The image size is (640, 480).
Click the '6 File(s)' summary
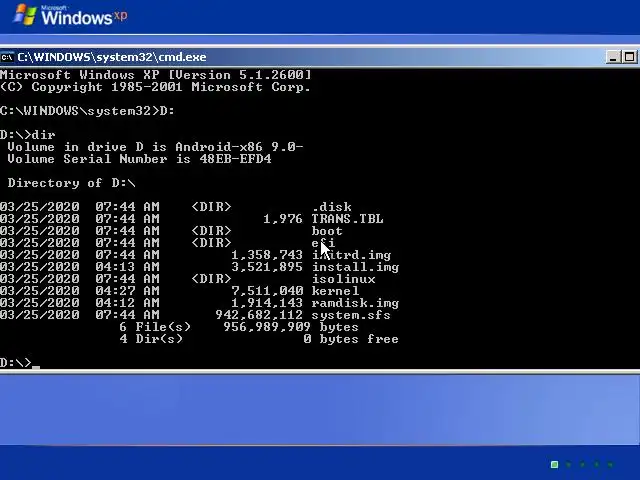point(155,327)
